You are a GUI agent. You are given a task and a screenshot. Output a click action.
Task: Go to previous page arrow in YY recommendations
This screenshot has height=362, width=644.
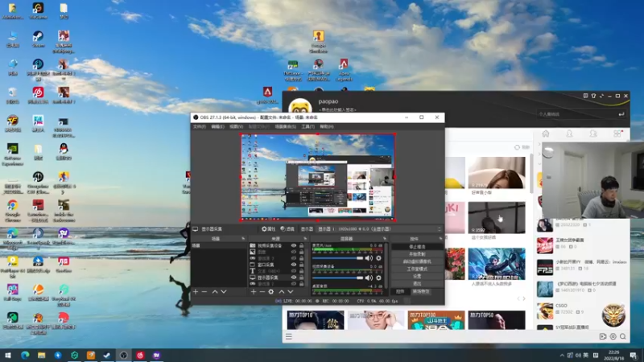518,298
